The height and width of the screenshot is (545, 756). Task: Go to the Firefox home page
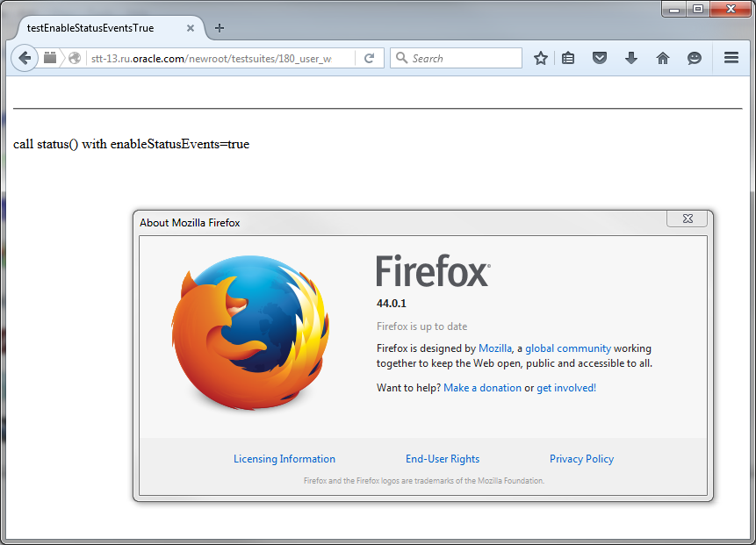pyautogui.click(x=663, y=58)
